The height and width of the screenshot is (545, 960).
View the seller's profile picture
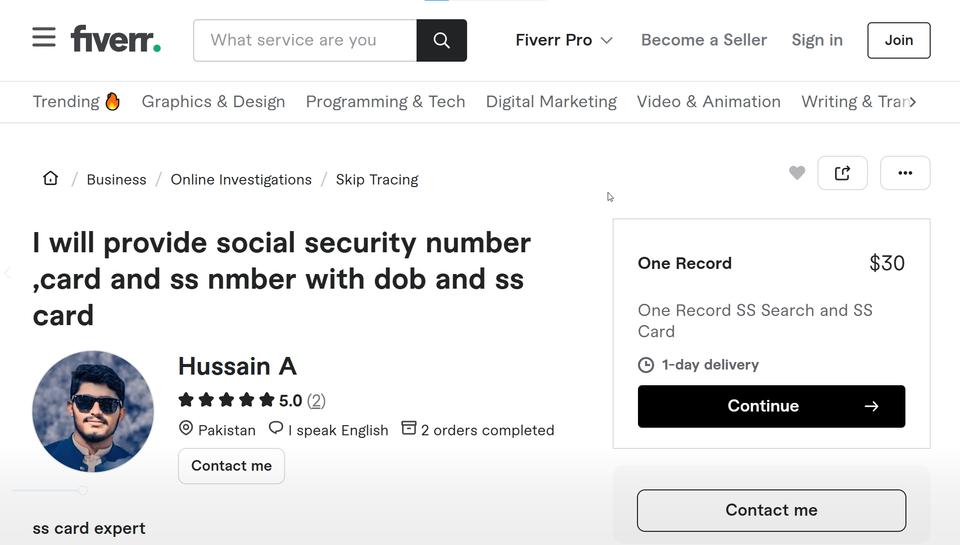click(x=93, y=410)
